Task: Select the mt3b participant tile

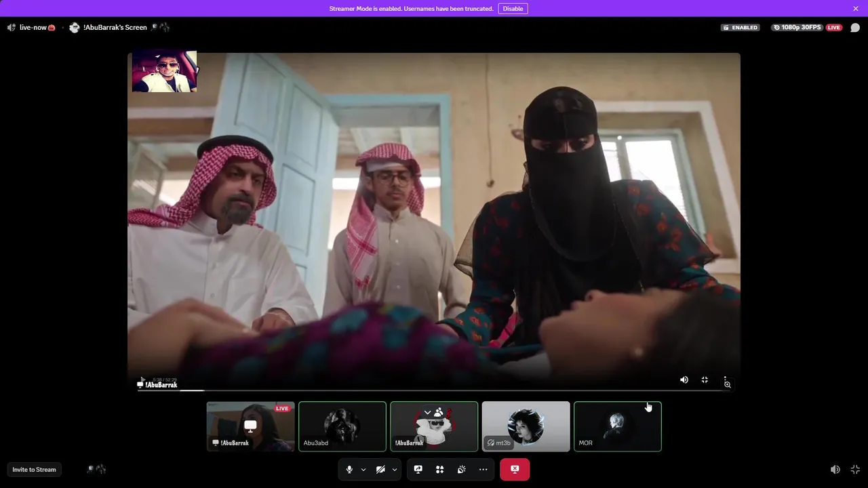Action: [526, 426]
